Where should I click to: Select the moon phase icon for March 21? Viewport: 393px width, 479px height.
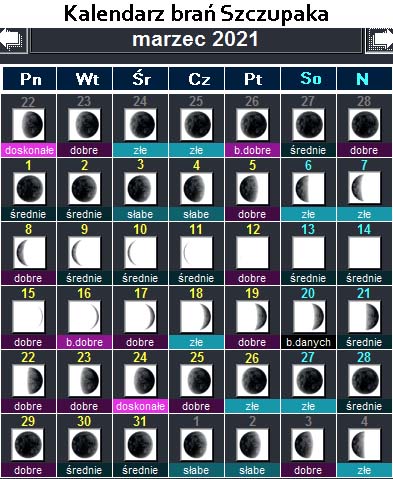click(x=364, y=316)
